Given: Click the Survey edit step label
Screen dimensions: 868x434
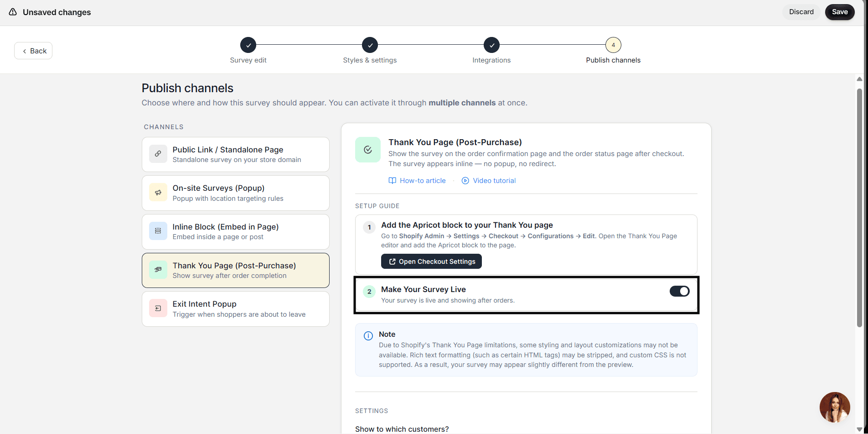Looking at the screenshot, I should (248, 60).
